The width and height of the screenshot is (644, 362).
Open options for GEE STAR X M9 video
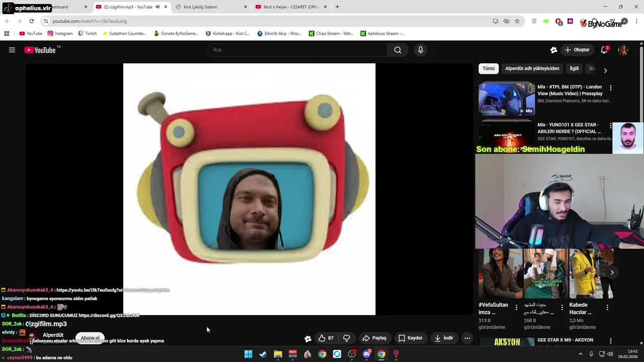(x=611, y=341)
